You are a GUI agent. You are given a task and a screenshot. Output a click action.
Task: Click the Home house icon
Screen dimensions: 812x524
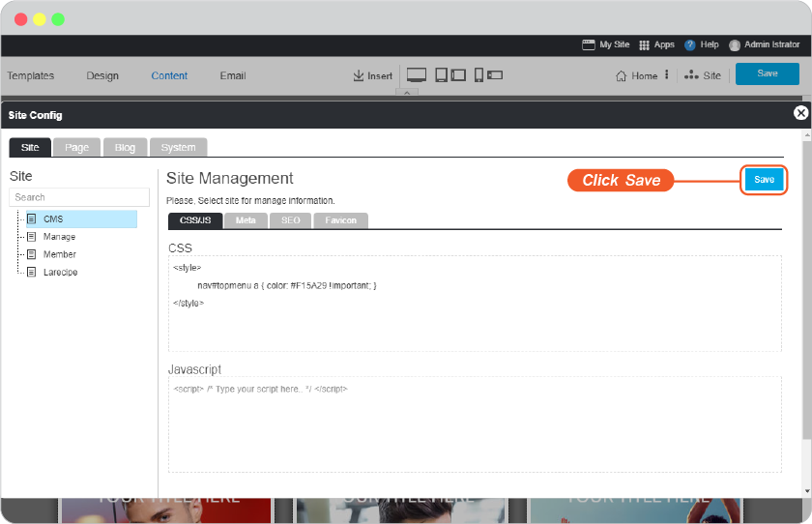(x=621, y=76)
